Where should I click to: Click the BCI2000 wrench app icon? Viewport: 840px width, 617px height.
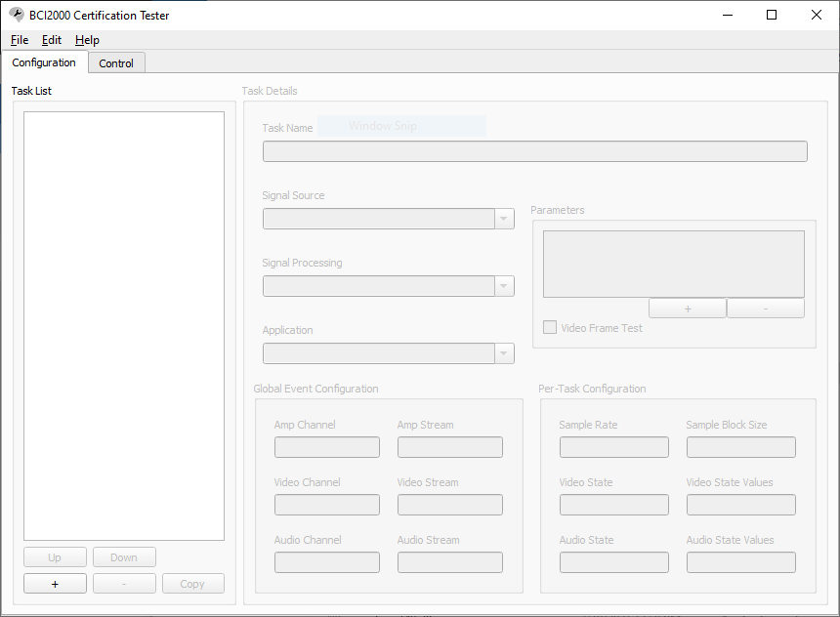tap(17, 15)
